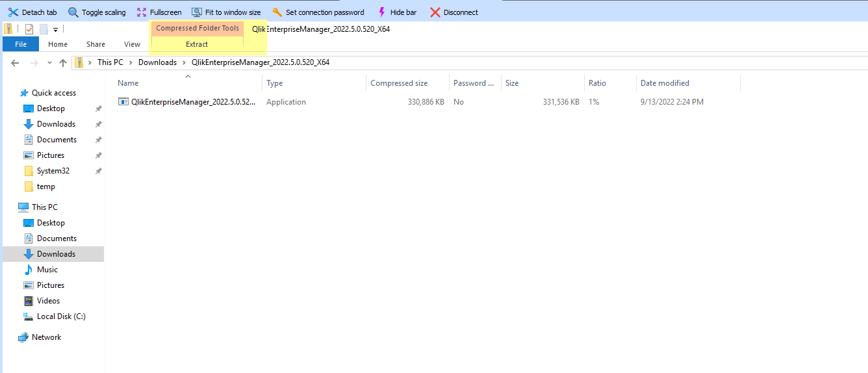The height and width of the screenshot is (373, 868).
Task: Open the File menu
Action: click(x=21, y=44)
